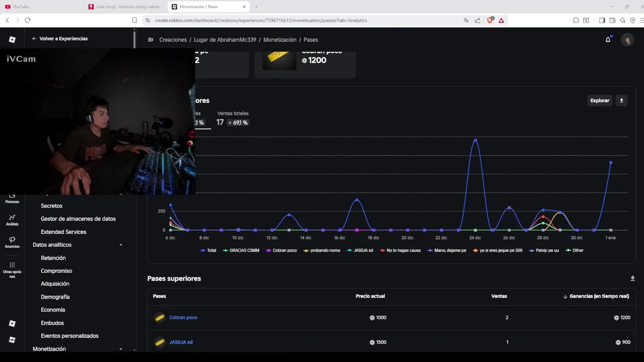Open the user profile avatar
Viewport: 644px width, 362px height.
pyautogui.click(x=627, y=40)
